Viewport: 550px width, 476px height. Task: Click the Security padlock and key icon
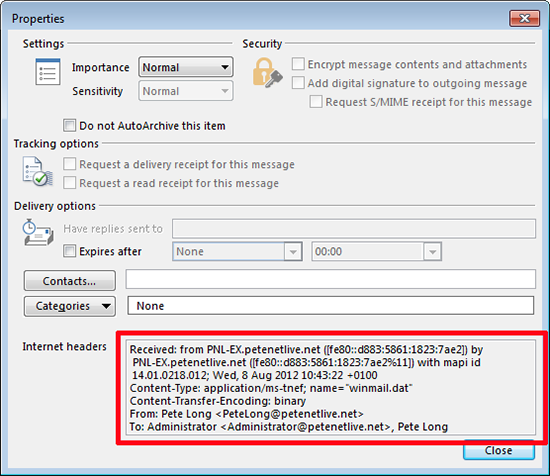pos(267,73)
